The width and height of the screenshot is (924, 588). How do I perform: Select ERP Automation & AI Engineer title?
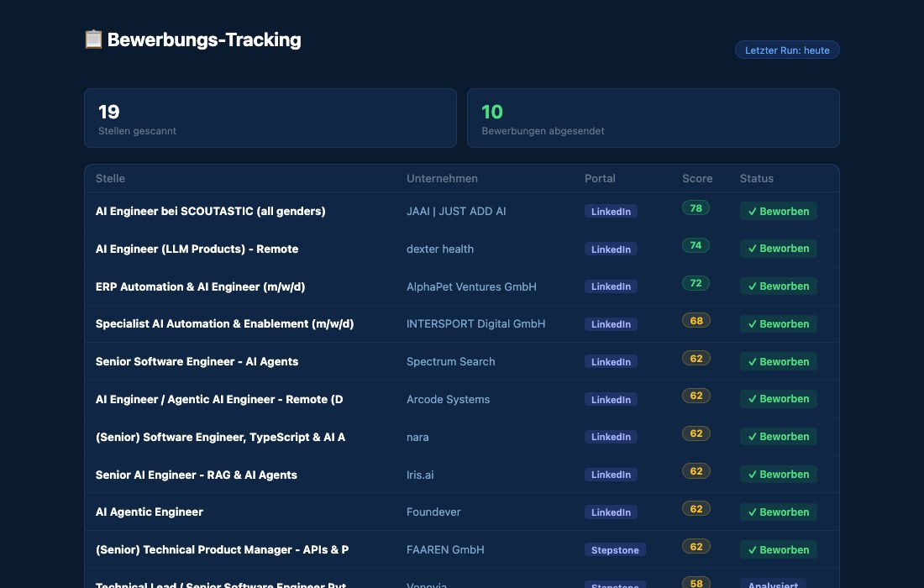201,286
